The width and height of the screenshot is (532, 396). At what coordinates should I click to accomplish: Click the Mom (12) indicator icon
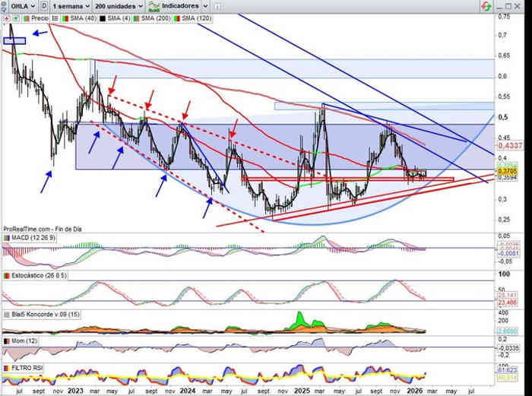pos(7,341)
